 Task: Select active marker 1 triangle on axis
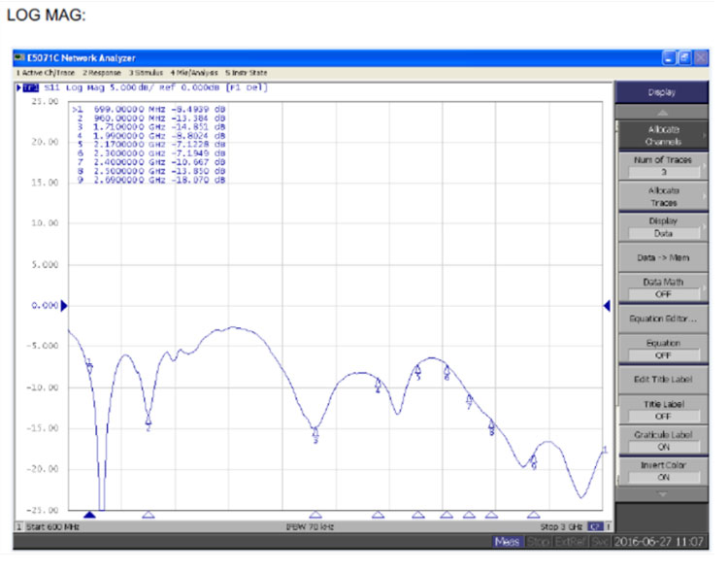pyautogui.click(x=89, y=515)
